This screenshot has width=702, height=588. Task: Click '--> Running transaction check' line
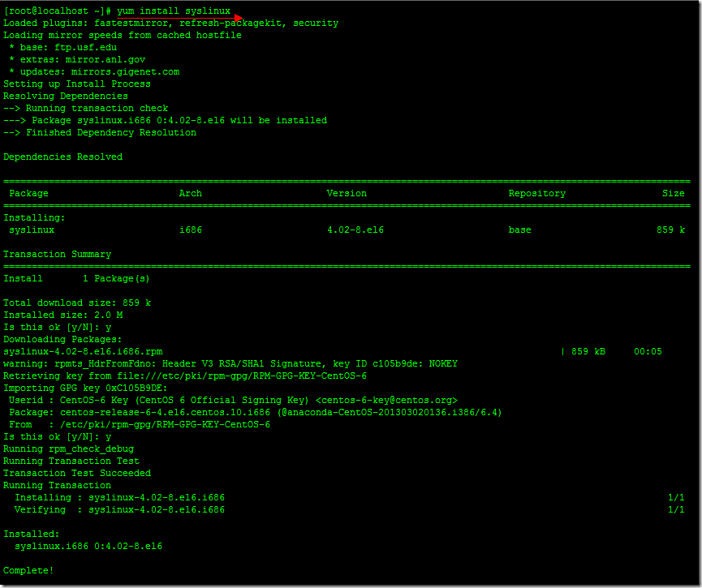(85, 109)
